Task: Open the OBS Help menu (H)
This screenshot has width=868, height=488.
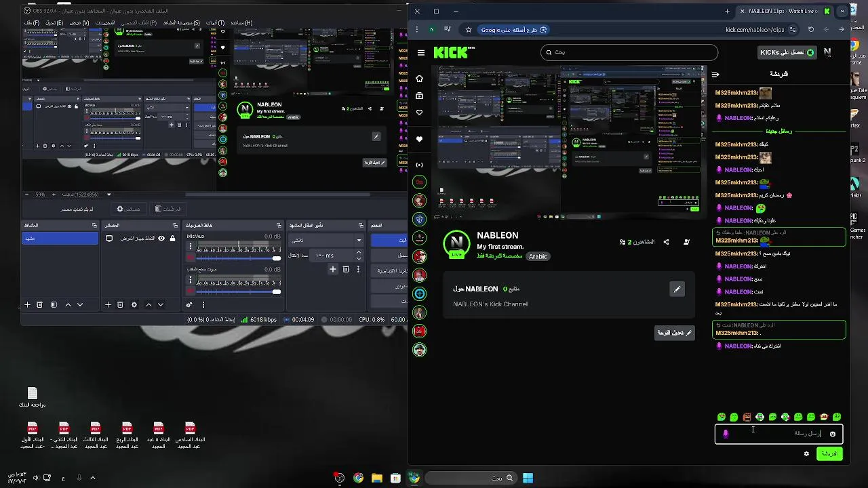Action: 241,22
